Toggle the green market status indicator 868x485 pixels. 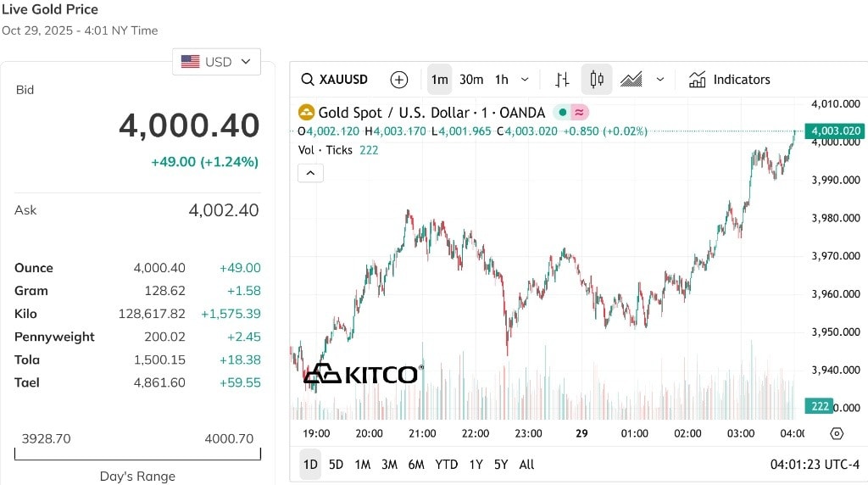(562, 112)
